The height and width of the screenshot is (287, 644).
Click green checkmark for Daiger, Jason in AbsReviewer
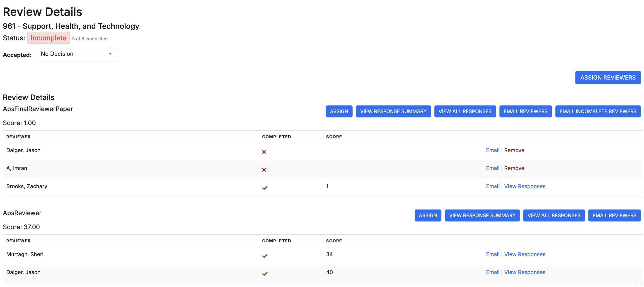265,274
